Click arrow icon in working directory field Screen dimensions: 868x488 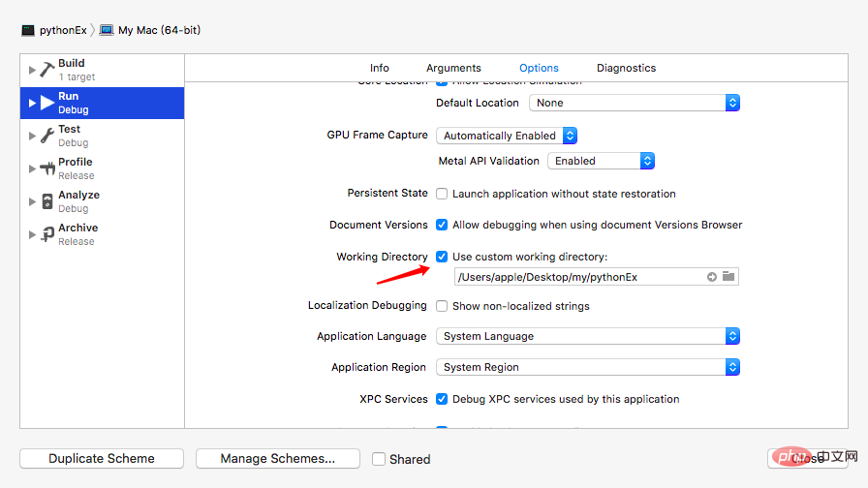point(712,277)
